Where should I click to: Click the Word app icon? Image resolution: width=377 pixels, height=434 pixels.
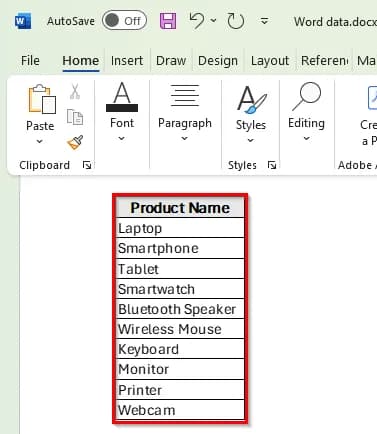23,21
